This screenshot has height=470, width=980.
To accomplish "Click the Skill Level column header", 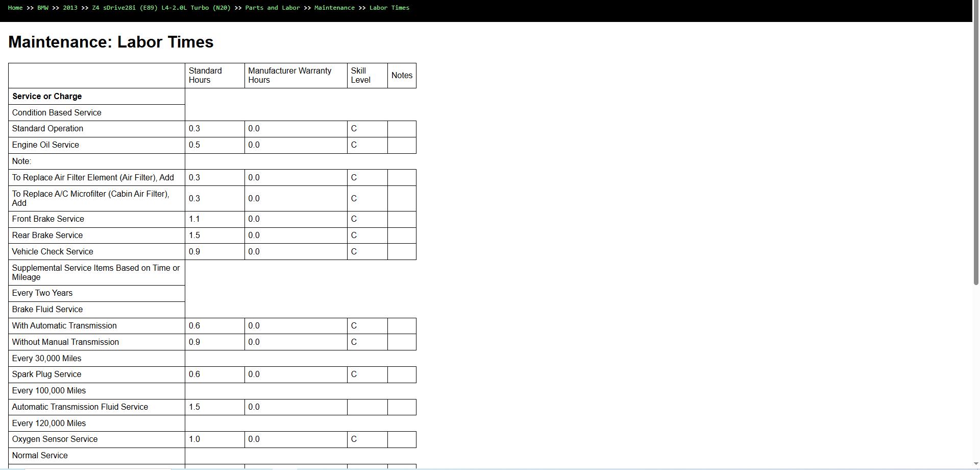I will 367,76.
